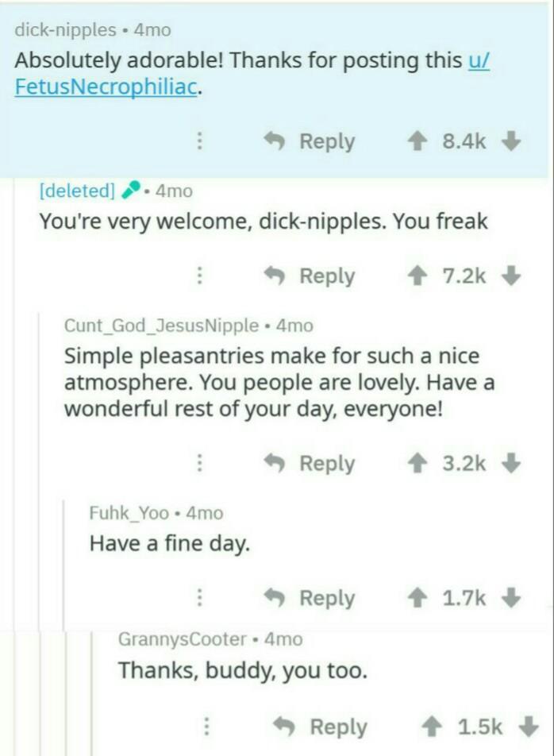Downvote the 8.4k top comment
Screen dimensions: 554x756
coord(512,141)
